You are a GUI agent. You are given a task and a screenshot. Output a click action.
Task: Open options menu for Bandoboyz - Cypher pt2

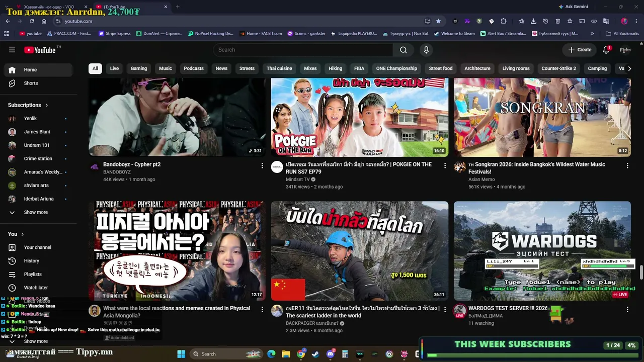click(x=262, y=165)
